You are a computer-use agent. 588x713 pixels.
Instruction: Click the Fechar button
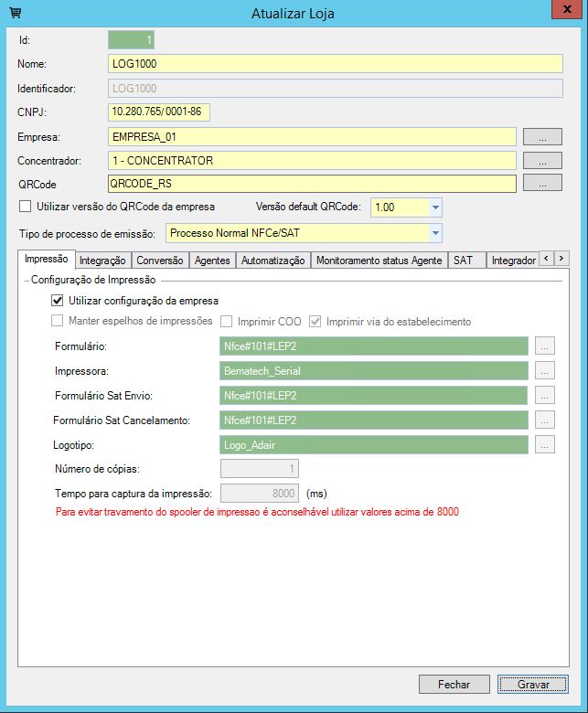pos(454,684)
